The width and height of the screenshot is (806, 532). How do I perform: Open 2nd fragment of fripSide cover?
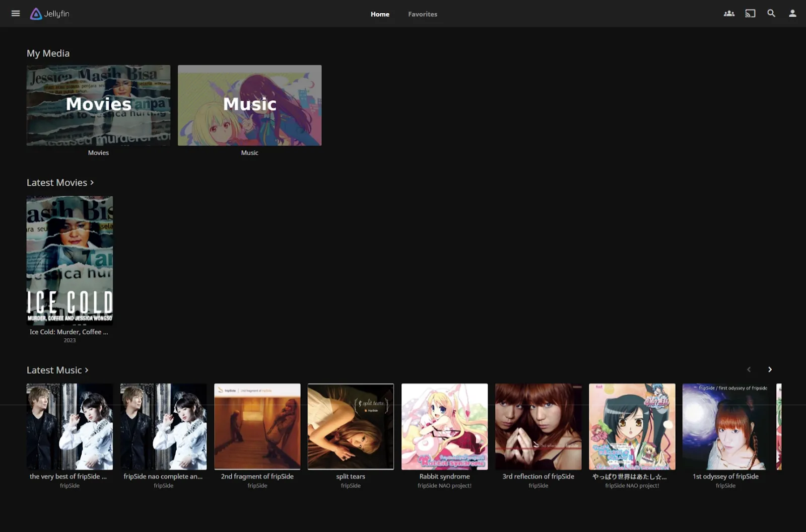pyautogui.click(x=257, y=427)
